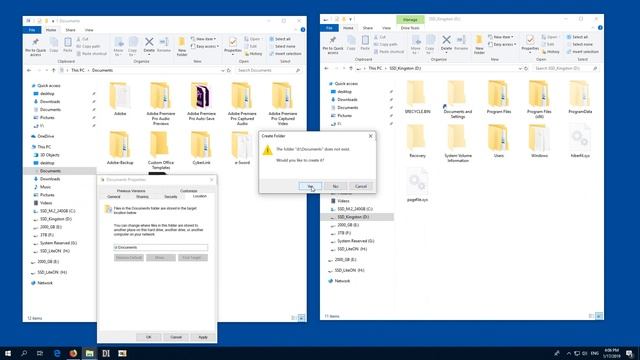
Task: Select CyberLink folder in Documents window
Action: 201,148
